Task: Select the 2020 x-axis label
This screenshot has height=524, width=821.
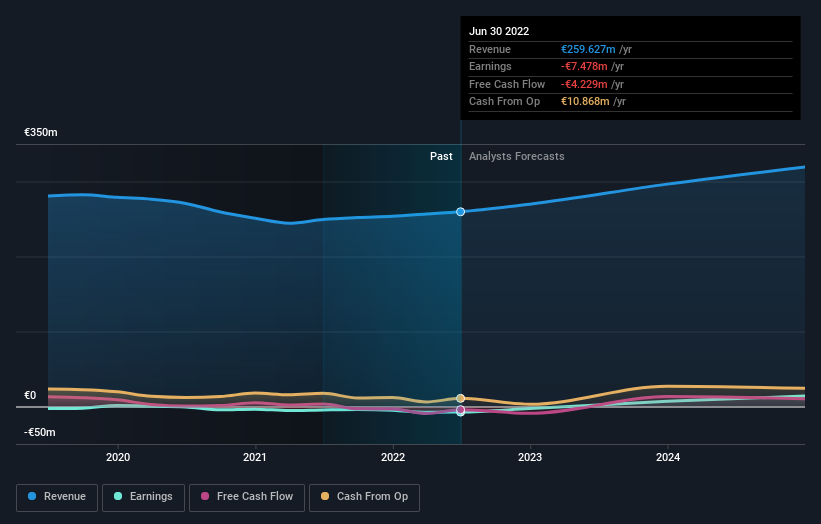Action: [x=118, y=457]
